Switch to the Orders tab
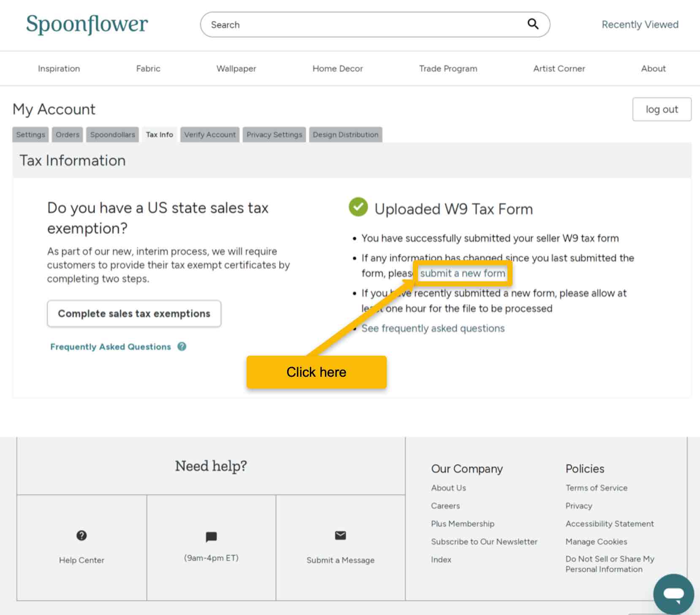The height and width of the screenshot is (615, 700). coord(68,134)
